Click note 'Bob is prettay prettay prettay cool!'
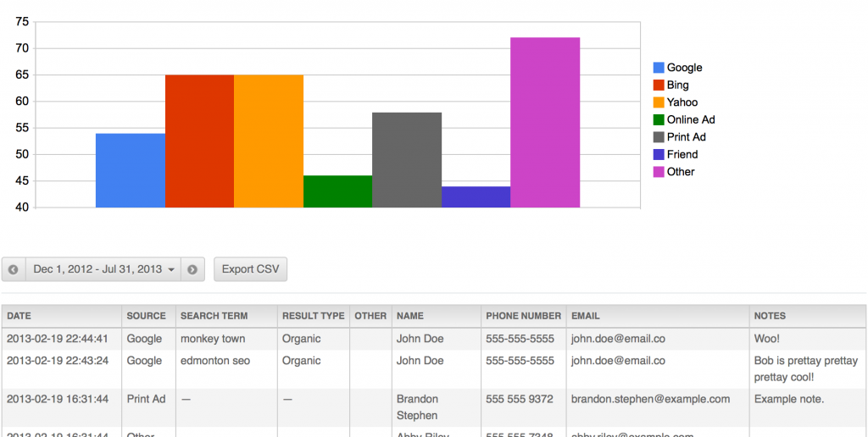 coord(806,369)
